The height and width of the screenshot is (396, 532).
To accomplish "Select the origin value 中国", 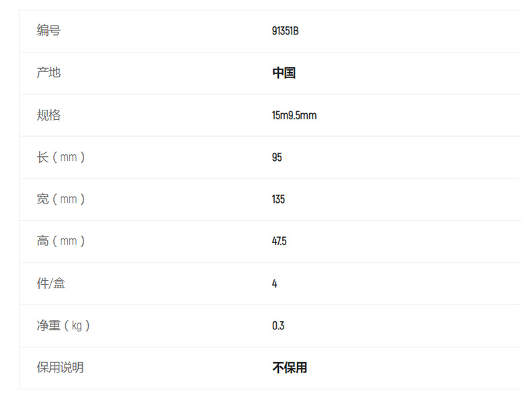I will pos(284,73).
